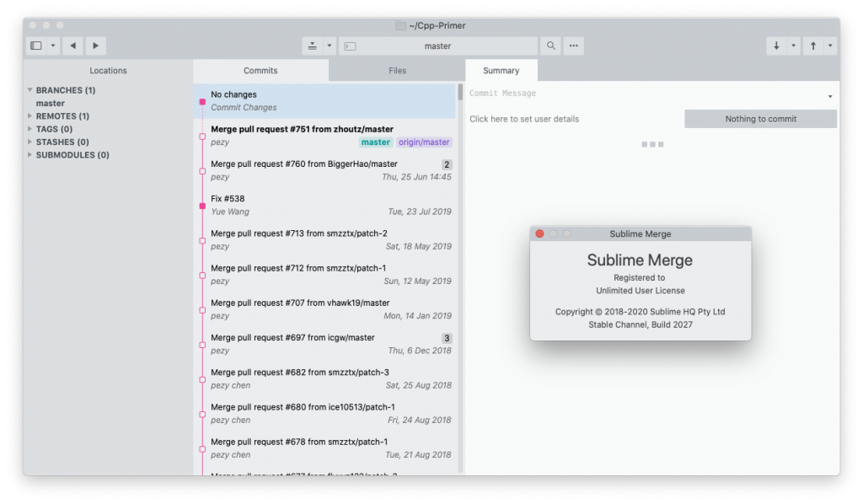Click graph node for commit #678
Viewport: 863px width, 504px height.
coord(202,449)
